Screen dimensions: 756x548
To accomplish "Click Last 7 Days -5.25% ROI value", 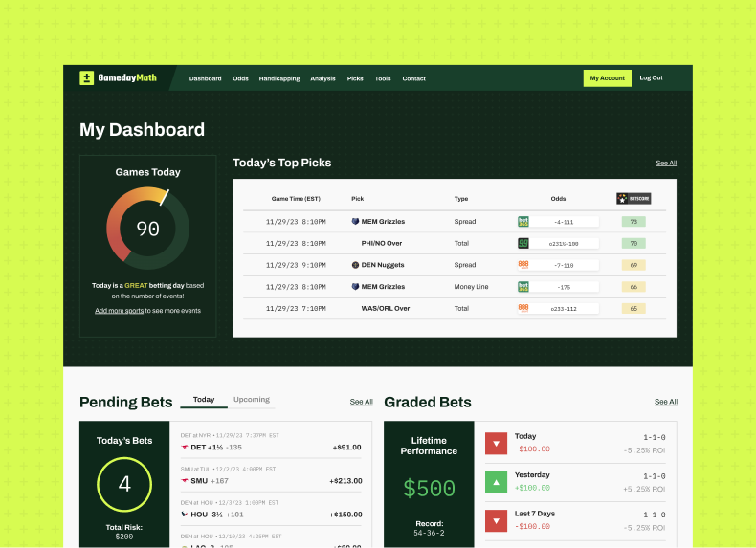I will tap(644, 528).
